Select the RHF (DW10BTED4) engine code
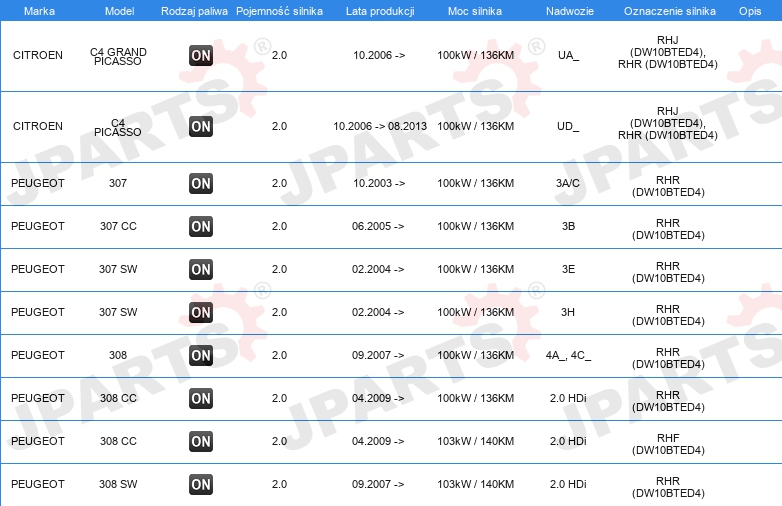 pyautogui.click(x=668, y=444)
